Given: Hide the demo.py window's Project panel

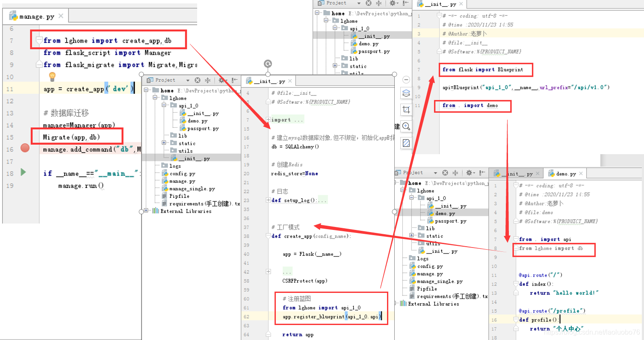Looking at the screenshot, I should (483, 173).
